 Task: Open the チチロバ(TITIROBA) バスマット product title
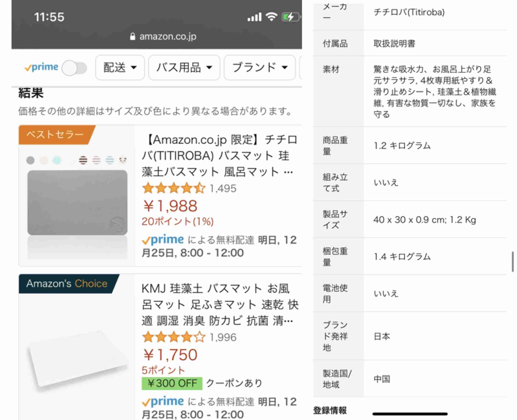(x=219, y=156)
